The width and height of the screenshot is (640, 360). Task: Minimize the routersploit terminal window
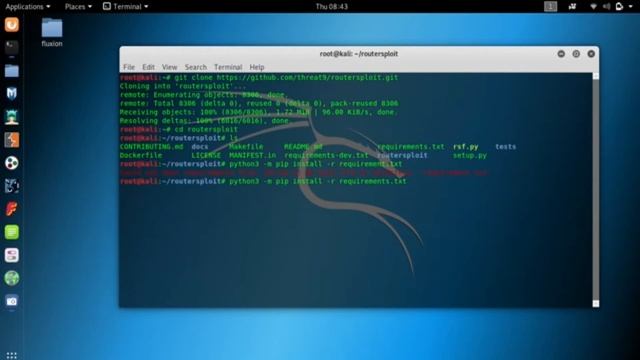(561, 54)
